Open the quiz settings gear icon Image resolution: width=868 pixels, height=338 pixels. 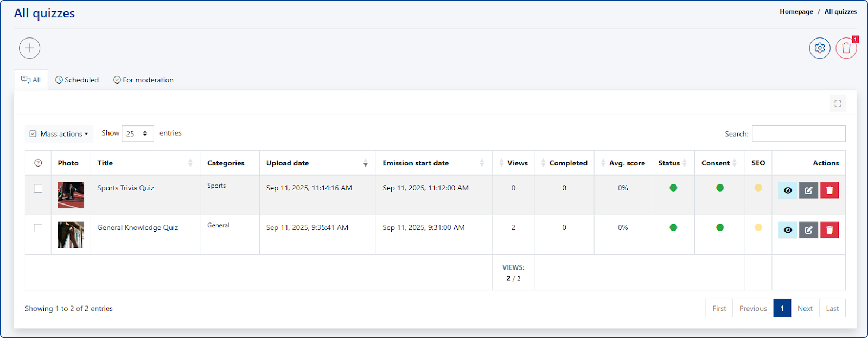(x=820, y=48)
